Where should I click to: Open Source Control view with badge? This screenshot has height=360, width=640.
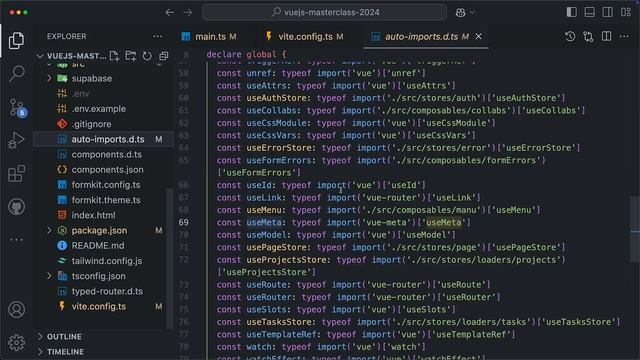pos(17,107)
